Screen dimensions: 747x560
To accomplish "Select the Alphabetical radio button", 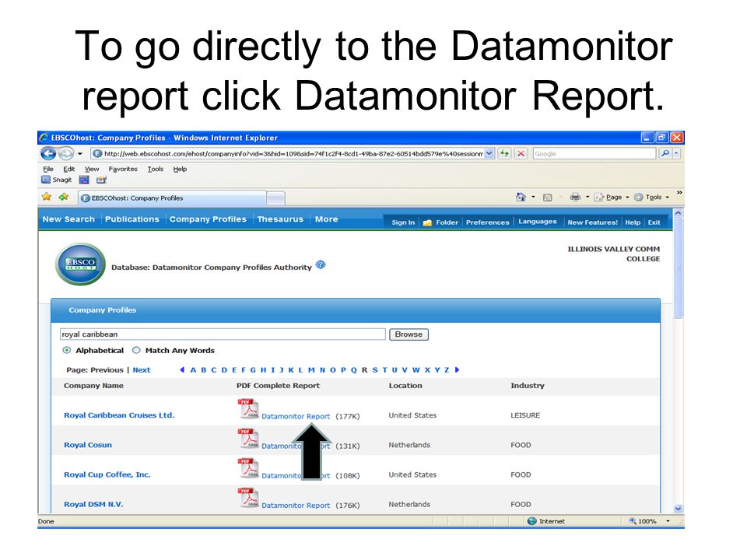I will pyautogui.click(x=67, y=351).
